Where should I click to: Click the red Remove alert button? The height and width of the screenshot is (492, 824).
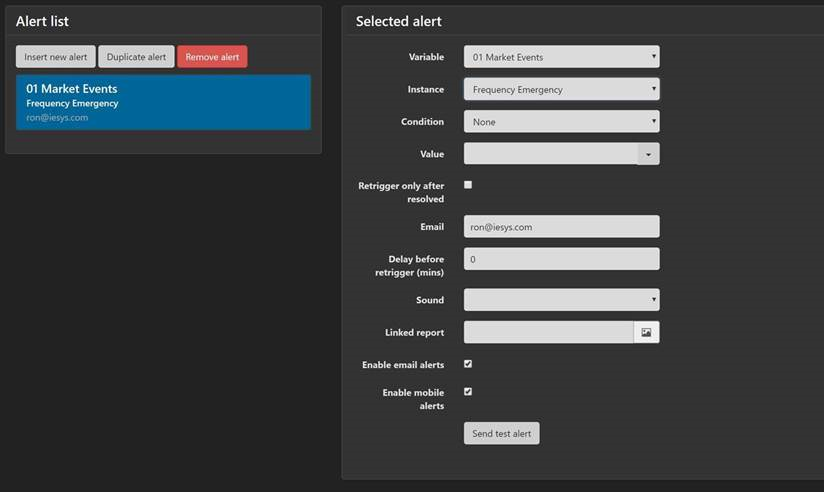pos(212,57)
